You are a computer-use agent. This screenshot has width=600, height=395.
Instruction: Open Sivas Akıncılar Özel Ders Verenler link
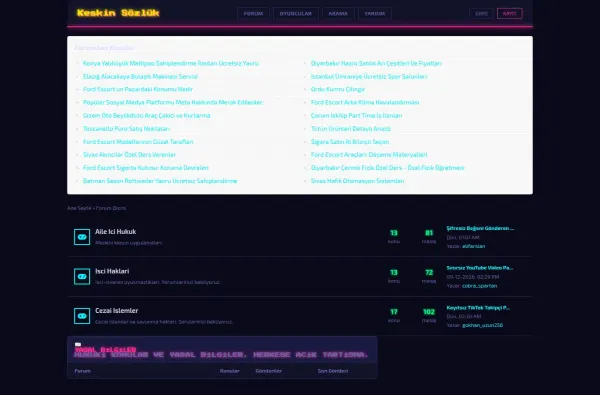click(129, 155)
